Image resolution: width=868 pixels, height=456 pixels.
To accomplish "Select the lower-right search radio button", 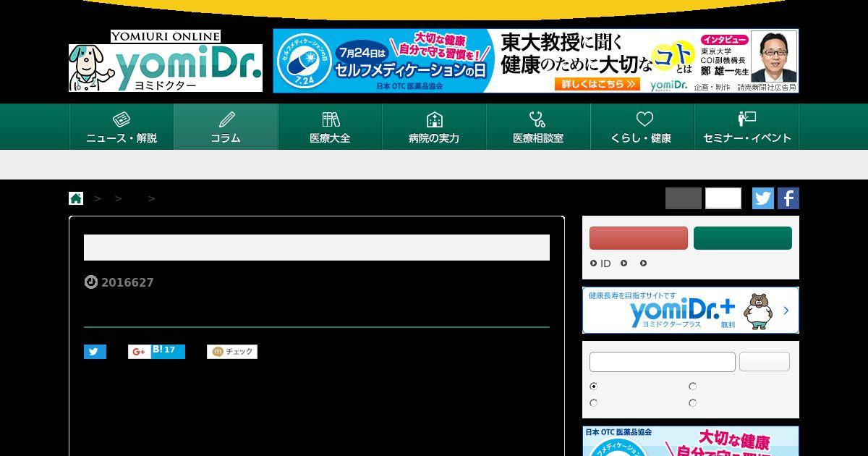I will pyautogui.click(x=692, y=403).
